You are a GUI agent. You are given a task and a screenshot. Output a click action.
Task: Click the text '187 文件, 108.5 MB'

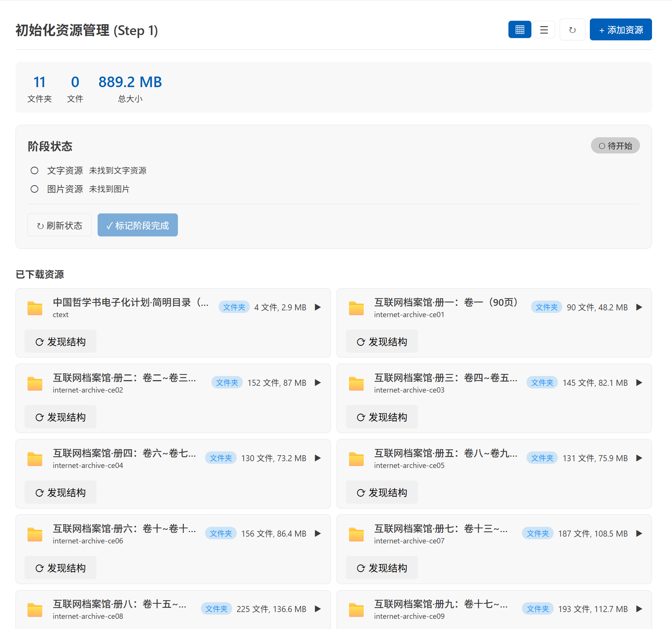click(593, 534)
